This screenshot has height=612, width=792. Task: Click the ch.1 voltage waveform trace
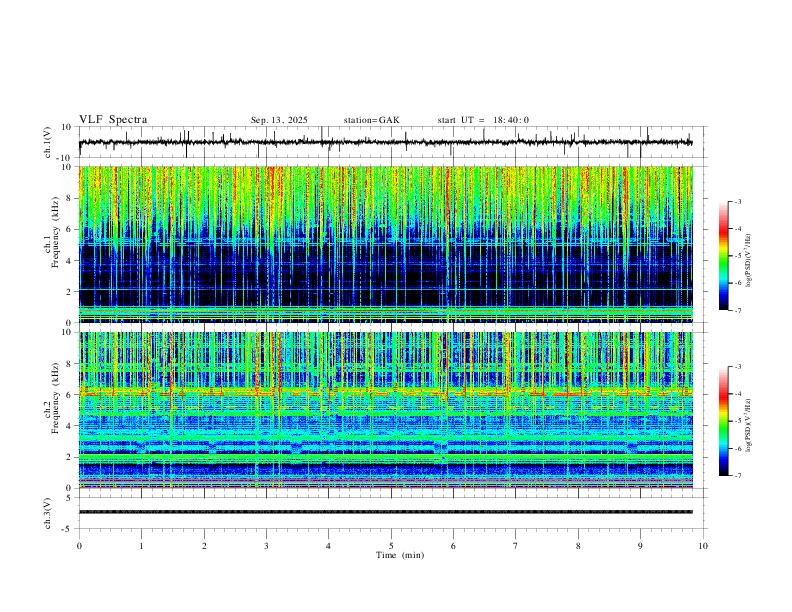click(x=385, y=142)
